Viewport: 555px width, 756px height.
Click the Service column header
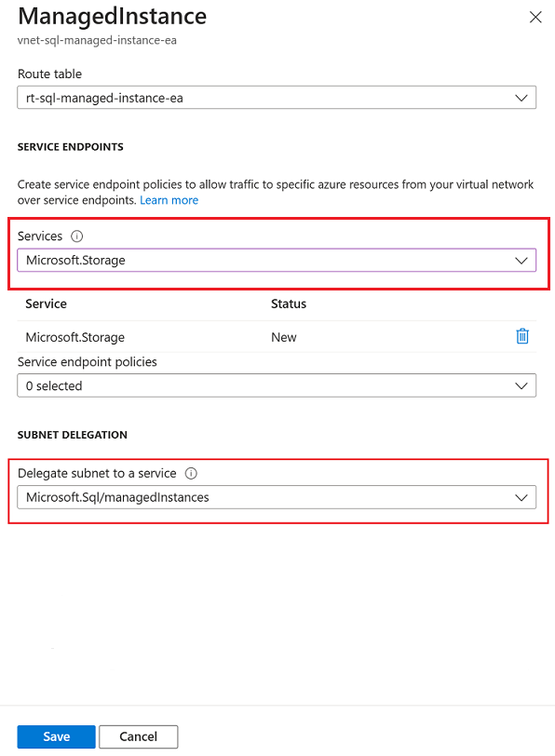tap(46, 304)
